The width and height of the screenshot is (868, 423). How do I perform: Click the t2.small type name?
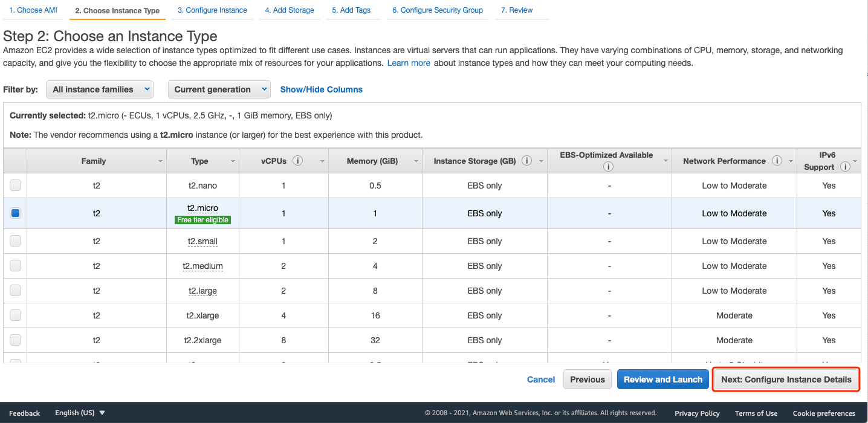click(202, 241)
